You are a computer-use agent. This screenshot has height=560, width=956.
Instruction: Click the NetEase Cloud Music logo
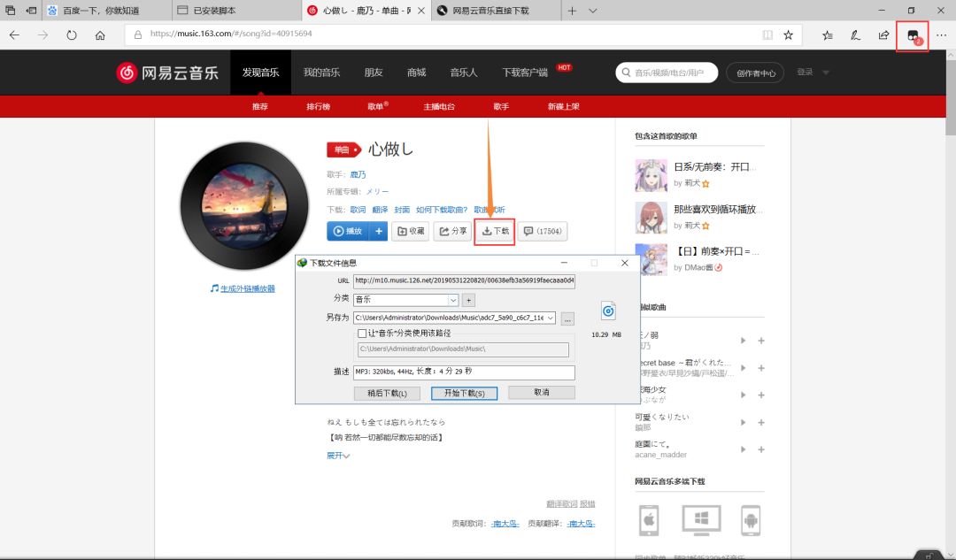(167, 73)
